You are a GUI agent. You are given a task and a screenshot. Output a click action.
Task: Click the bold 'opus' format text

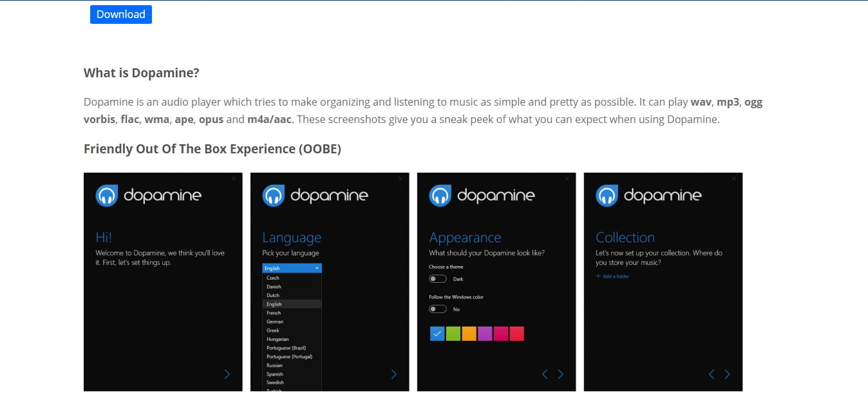(x=211, y=120)
